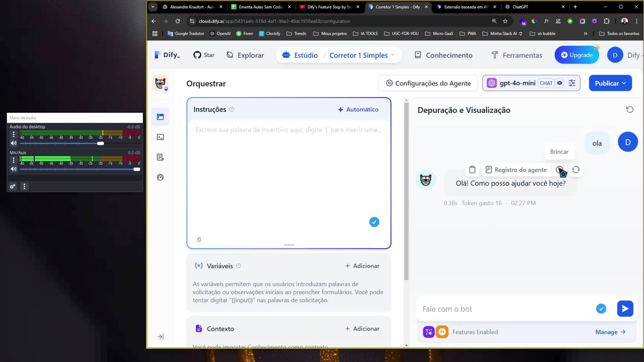Viewport: 644px width, 362px height.
Task: Regenerate the bot response with refresh icon
Action: tap(576, 170)
